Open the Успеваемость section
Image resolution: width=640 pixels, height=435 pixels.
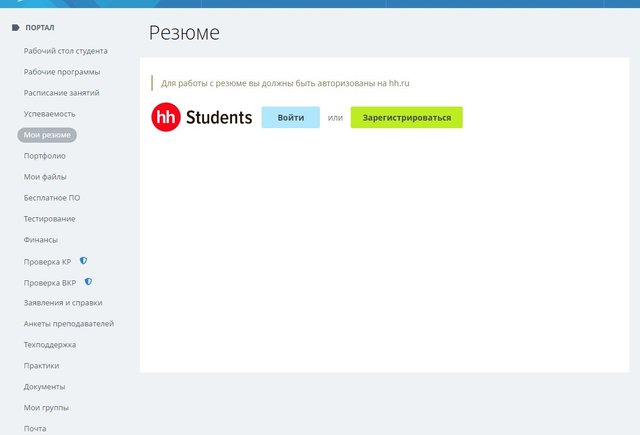(x=49, y=114)
